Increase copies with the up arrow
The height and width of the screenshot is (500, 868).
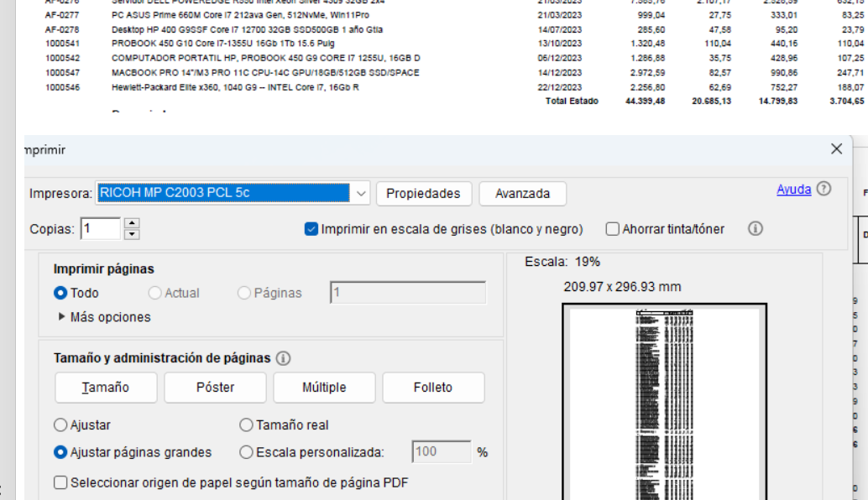point(132,224)
